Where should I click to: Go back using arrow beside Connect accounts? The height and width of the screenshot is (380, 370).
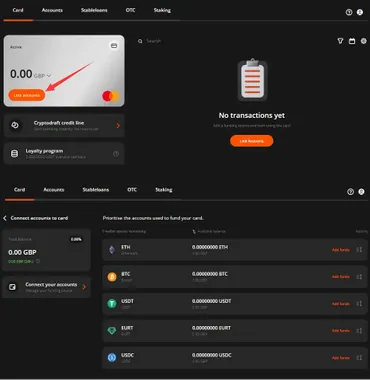click(x=5, y=218)
